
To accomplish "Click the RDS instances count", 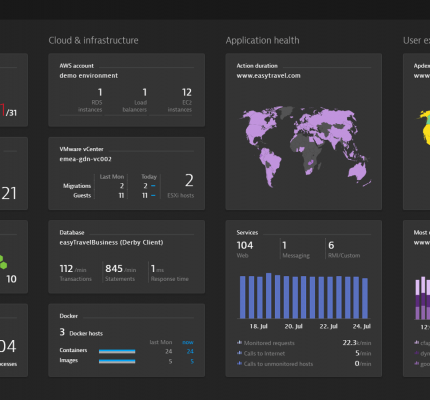I will (100, 92).
